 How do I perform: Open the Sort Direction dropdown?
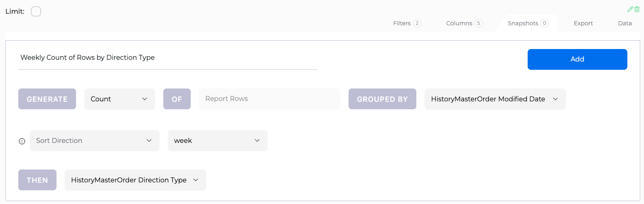[x=95, y=140]
